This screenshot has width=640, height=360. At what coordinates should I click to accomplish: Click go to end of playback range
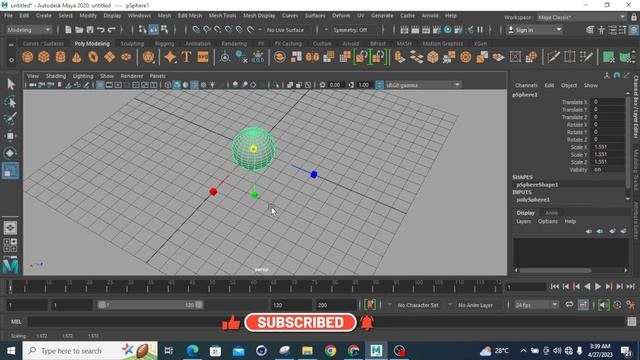(x=630, y=287)
